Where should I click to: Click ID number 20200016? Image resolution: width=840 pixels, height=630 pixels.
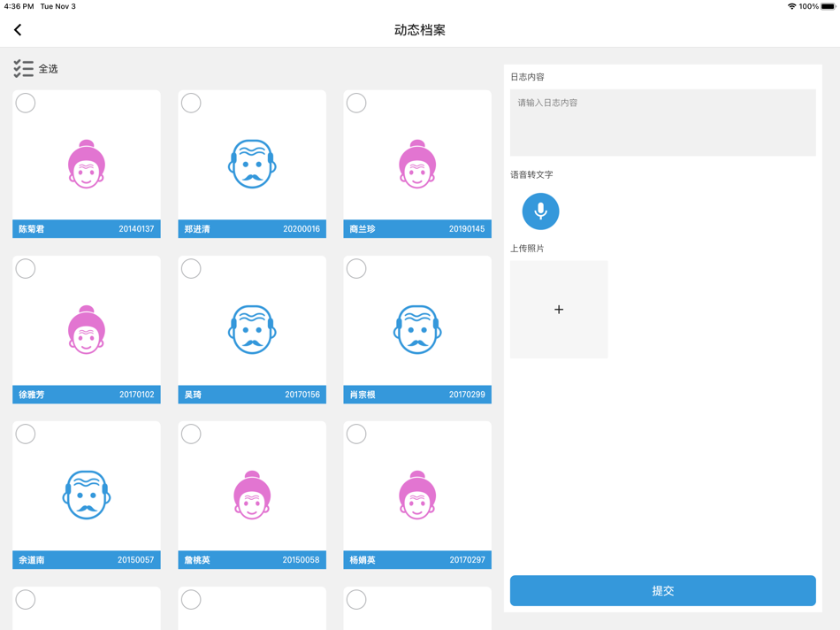(302, 229)
